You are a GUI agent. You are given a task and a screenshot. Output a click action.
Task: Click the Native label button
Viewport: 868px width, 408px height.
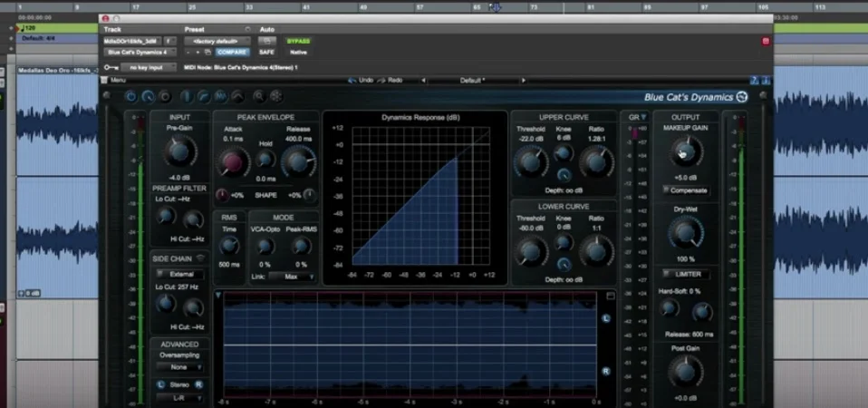tap(298, 52)
